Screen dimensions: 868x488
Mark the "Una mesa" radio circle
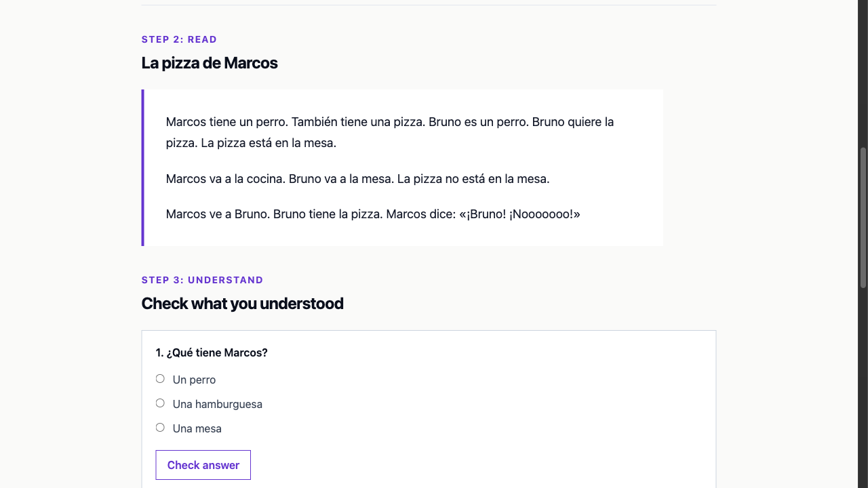160,428
